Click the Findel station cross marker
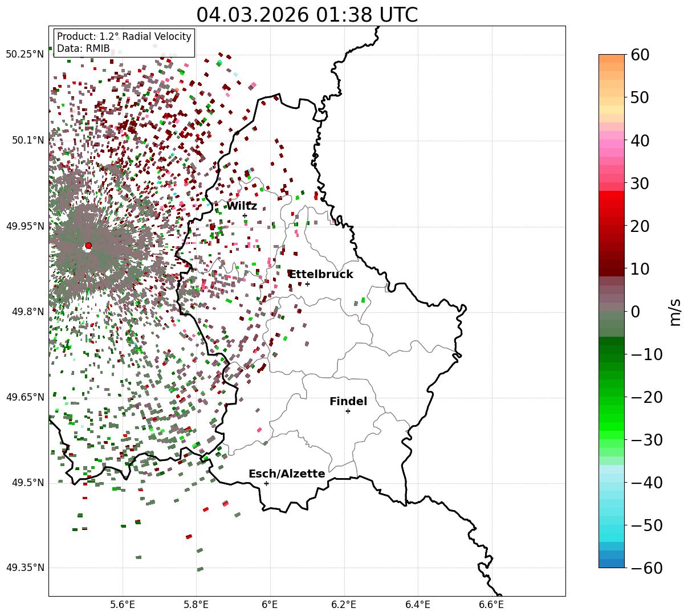 pos(348,411)
